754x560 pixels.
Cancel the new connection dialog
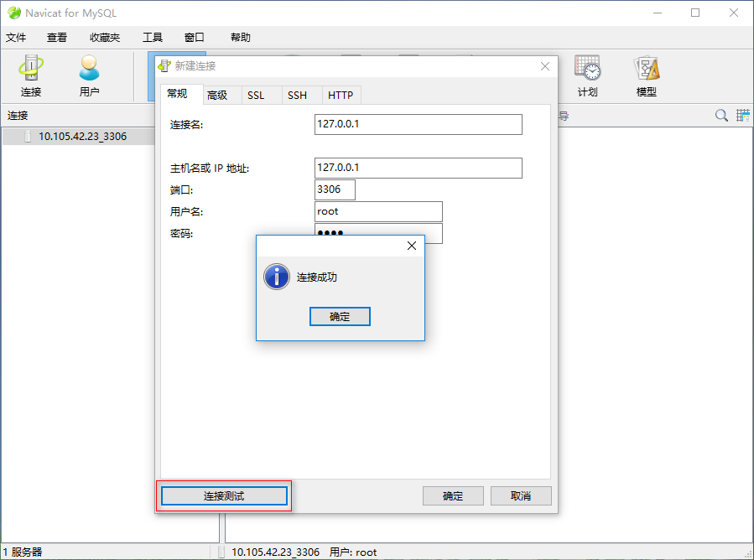point(521,495)
